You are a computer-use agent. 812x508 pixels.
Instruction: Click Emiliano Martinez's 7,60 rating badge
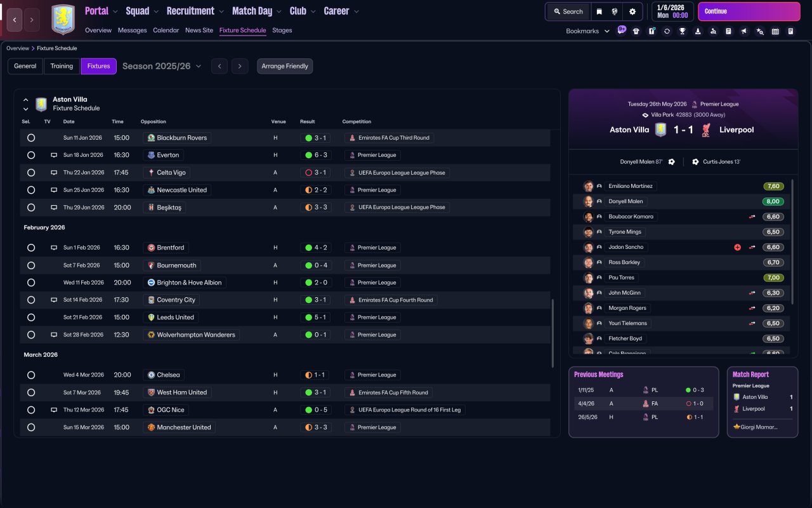[773, 186]
